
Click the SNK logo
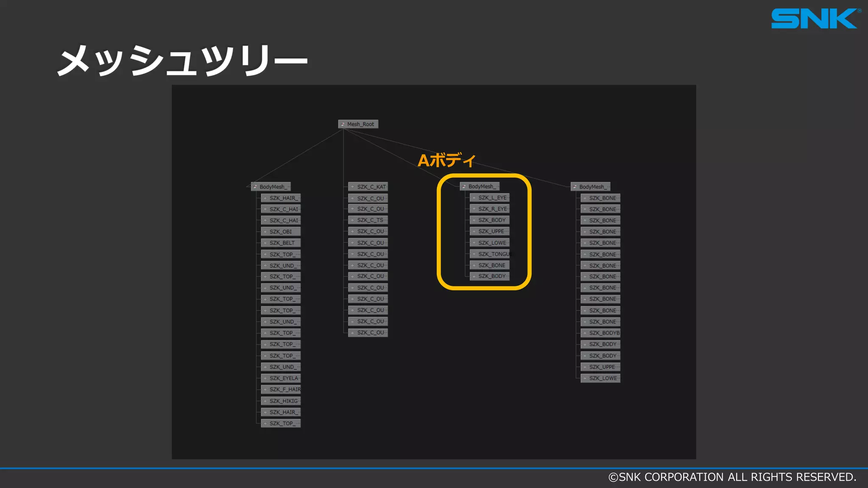[x=816, y=19]
